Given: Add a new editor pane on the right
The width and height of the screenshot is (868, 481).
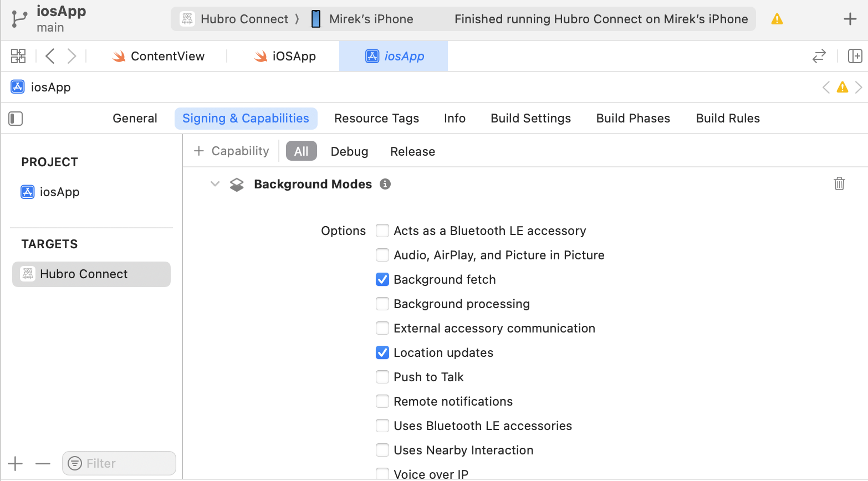Looking at the screenshot, I should coord(855,56).
